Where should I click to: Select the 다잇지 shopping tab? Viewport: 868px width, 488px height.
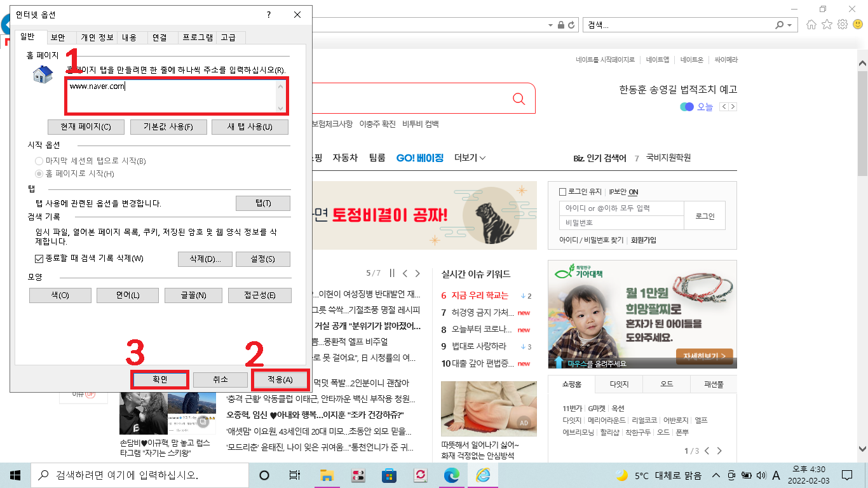pos(618,384)
